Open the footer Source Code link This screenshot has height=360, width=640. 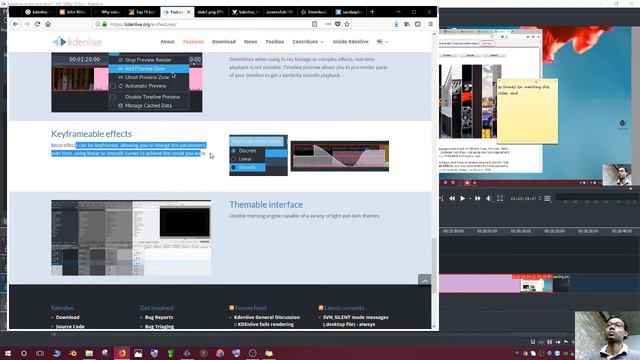click(x=70, y=327)
